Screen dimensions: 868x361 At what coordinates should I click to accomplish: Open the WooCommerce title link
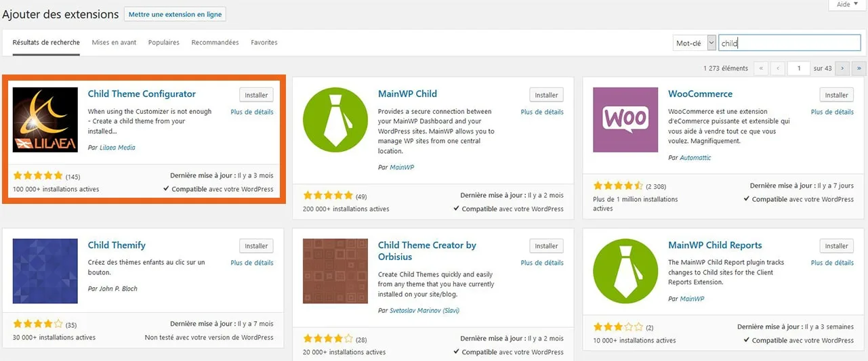(x=700, y=94)
